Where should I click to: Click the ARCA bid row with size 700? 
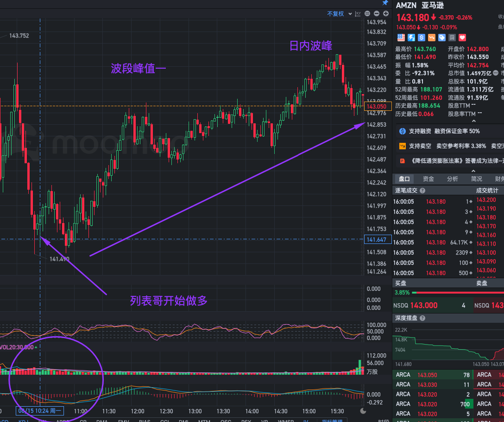tap(433, 404)
